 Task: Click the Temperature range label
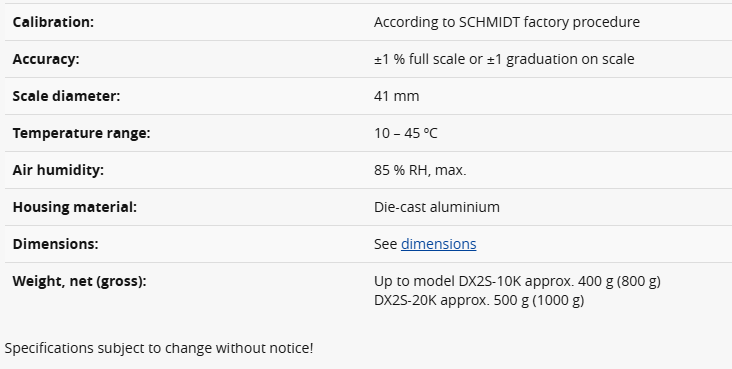(x=81, y=133)
